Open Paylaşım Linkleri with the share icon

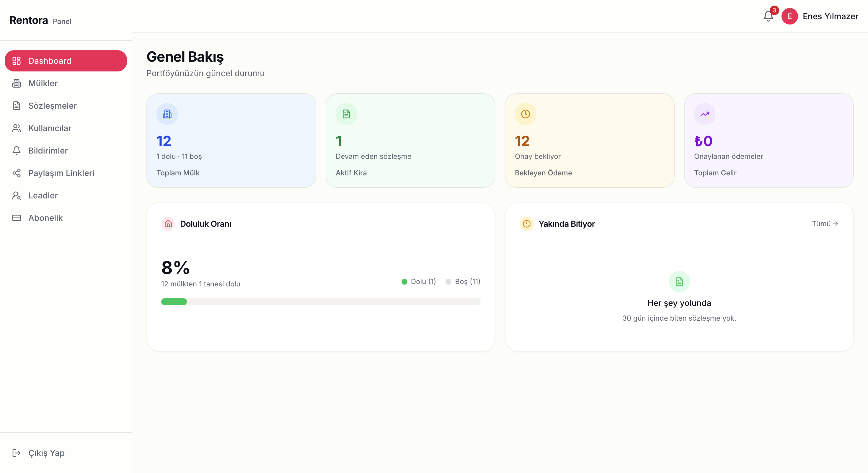coord(17,173)
